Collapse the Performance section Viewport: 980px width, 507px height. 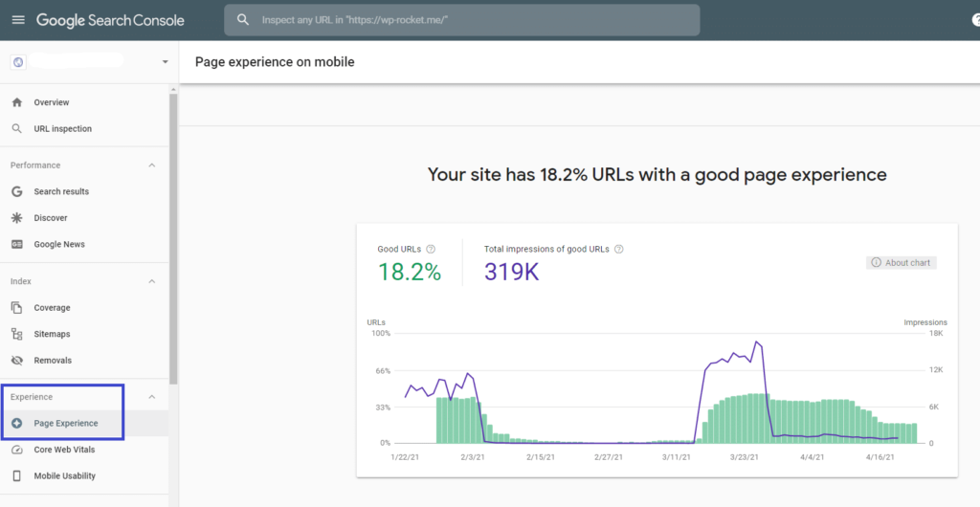click(x=151, y=165)
